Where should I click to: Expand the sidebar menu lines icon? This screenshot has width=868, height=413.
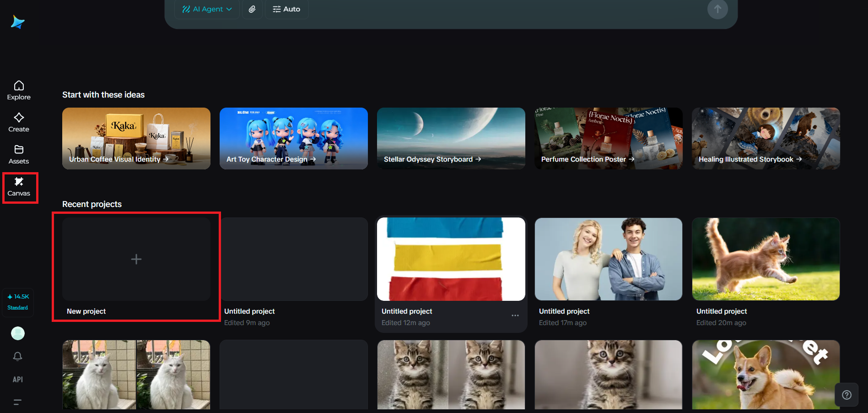pos(18,402)
